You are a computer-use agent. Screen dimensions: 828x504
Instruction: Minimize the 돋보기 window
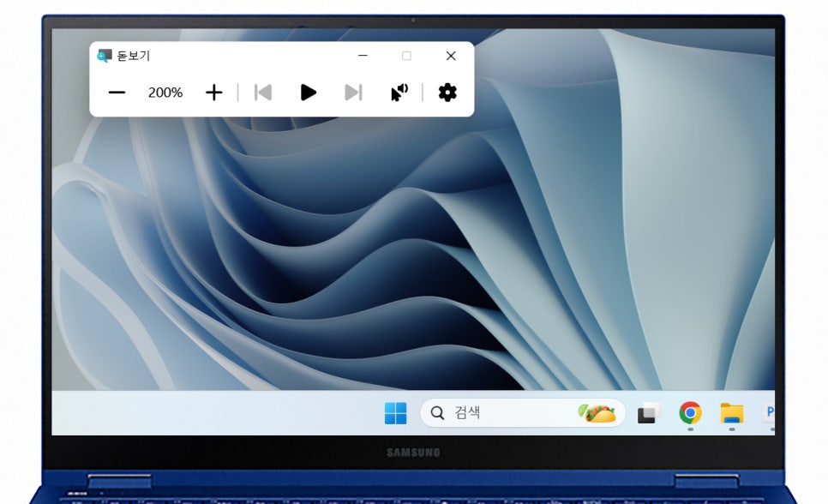363,56
